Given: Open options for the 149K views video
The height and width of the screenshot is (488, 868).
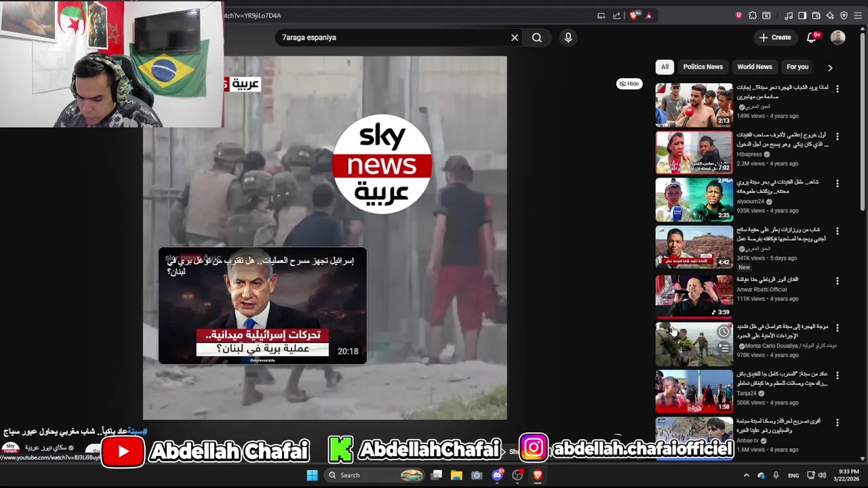Looking at the screenshot, I should 837,89.
